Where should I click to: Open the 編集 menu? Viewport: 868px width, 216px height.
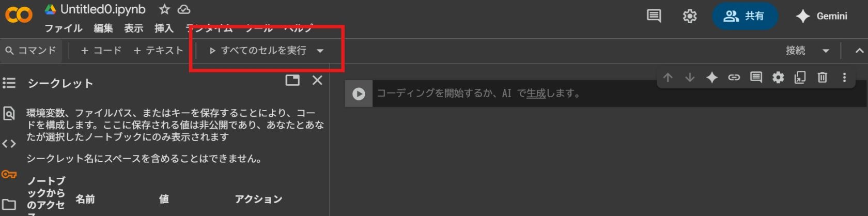point(103,28)
